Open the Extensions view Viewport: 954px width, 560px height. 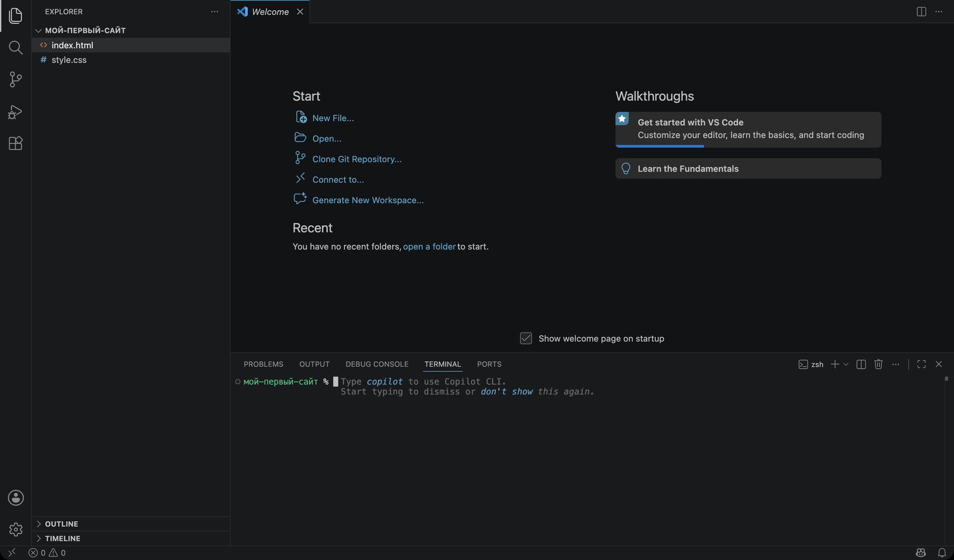pos(16,143)
